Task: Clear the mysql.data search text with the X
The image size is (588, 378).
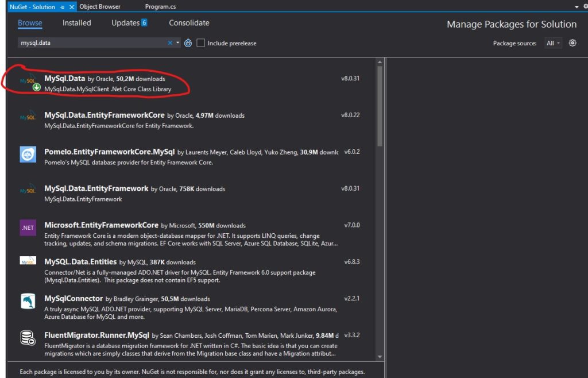Action: coord(170,43)
